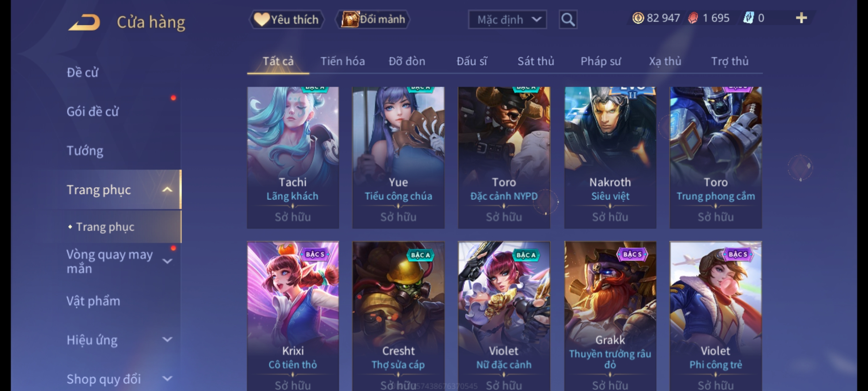Expand the Vòng quay may mắn section
Screen dimensions: 868x391
tap(167, 261)
